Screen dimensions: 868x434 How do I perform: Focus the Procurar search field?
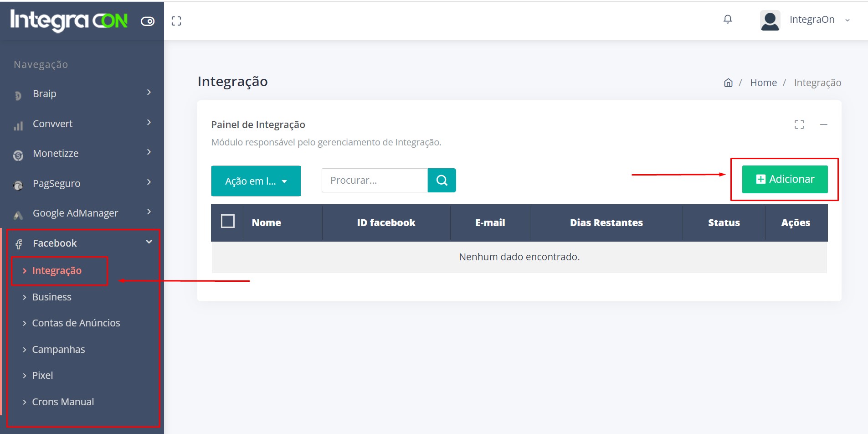(x=374, y=181)
